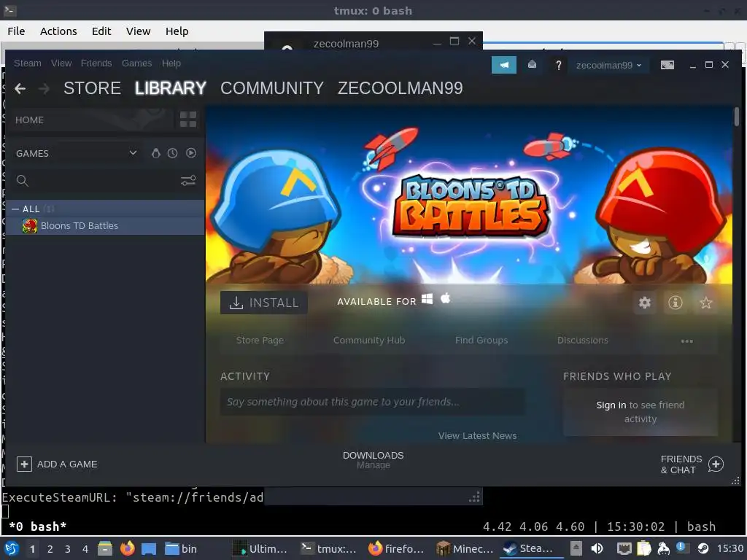
Task: Open the Friends menu in Steam
Action: pyautogui.click(x=96, y=63)
